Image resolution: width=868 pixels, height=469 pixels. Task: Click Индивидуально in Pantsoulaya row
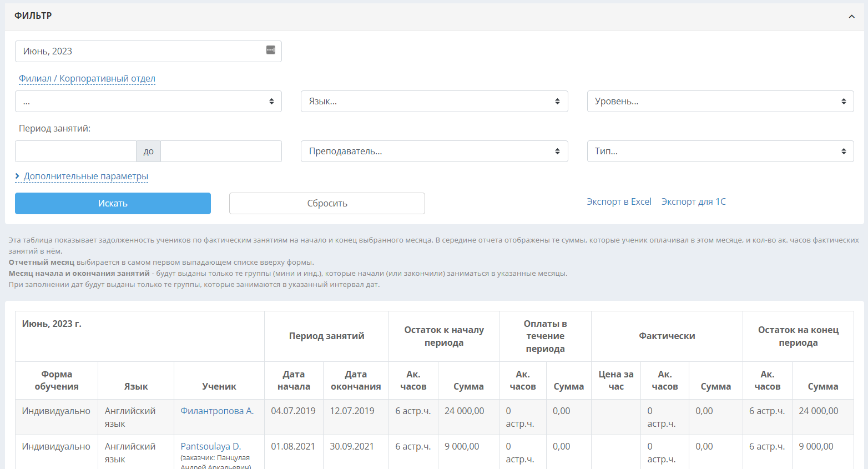56,446
